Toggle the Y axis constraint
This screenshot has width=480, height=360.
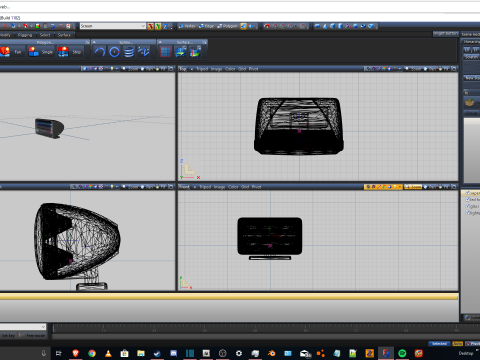pyautogui.click(x=158, y=26)
